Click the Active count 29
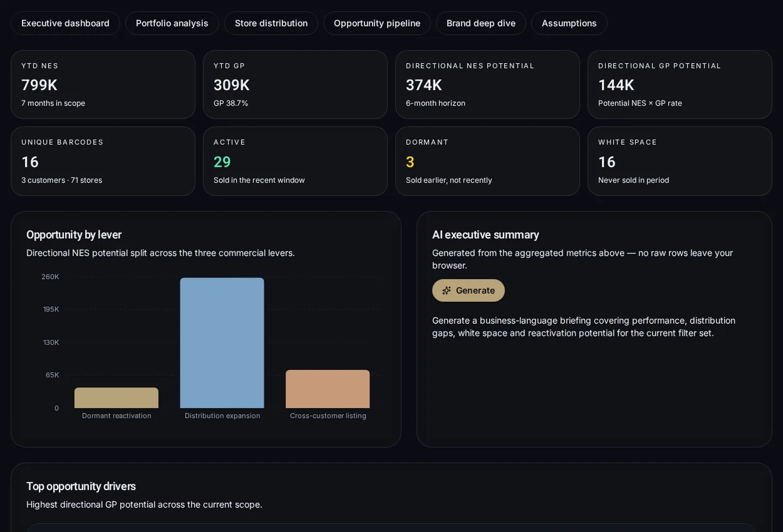This screenshot has height=532, width=783. click(222, 162)
